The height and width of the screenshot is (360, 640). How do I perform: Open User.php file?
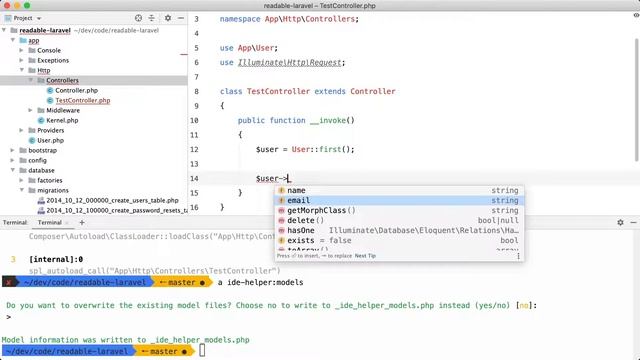coord(51,140)
